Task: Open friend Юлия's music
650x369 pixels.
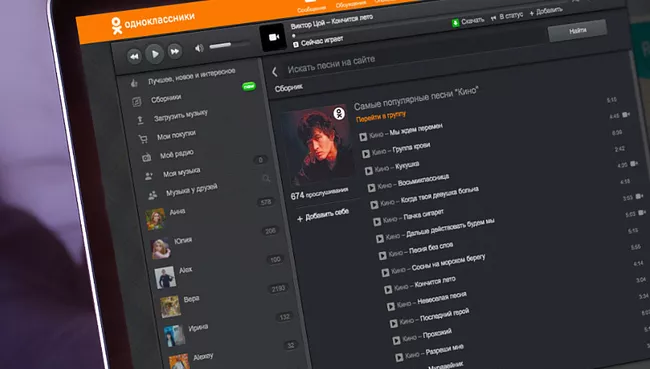Action: [183, 240]
